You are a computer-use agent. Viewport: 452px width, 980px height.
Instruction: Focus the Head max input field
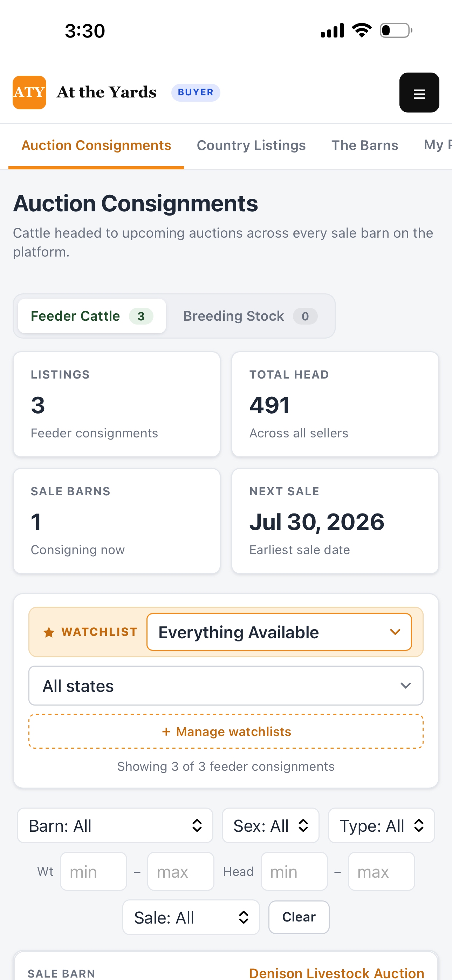[x=381, y=871]
